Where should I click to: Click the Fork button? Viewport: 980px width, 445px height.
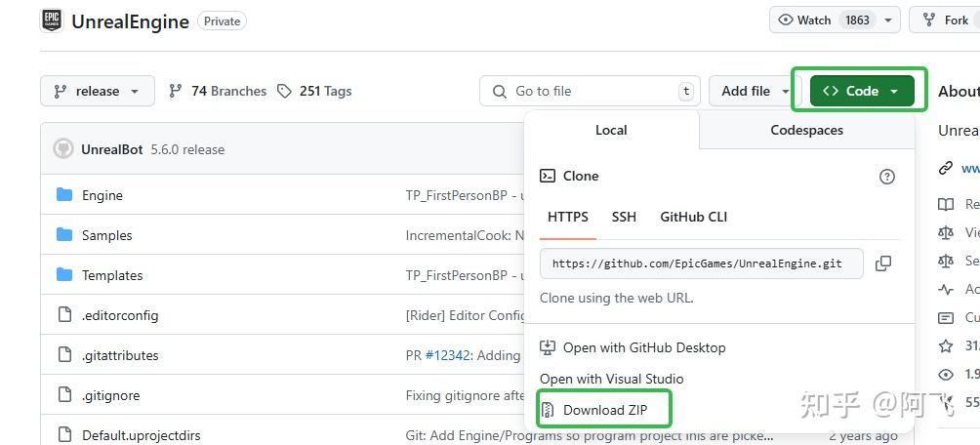(x=949, y=20)
